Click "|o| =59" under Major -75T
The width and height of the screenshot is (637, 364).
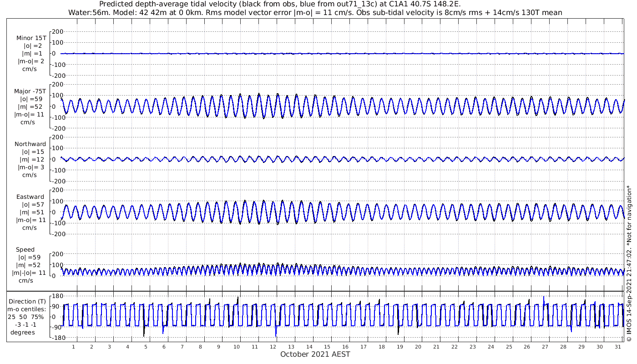(x=31, y=99)
